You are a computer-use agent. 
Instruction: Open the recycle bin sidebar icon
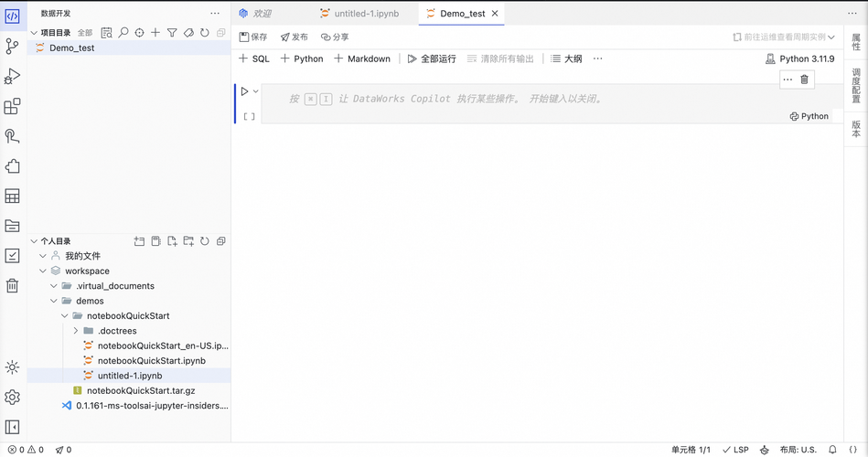(12, 285)
